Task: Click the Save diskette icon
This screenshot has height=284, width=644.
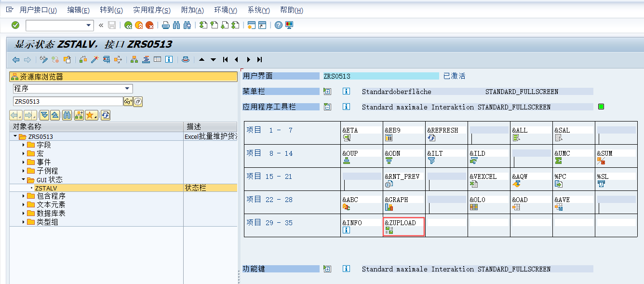Action: [x=112, y=25]
